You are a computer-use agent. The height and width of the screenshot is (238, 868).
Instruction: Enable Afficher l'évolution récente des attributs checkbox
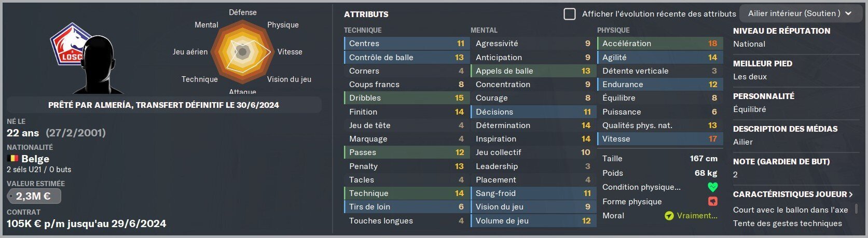(x=570, y=14)
